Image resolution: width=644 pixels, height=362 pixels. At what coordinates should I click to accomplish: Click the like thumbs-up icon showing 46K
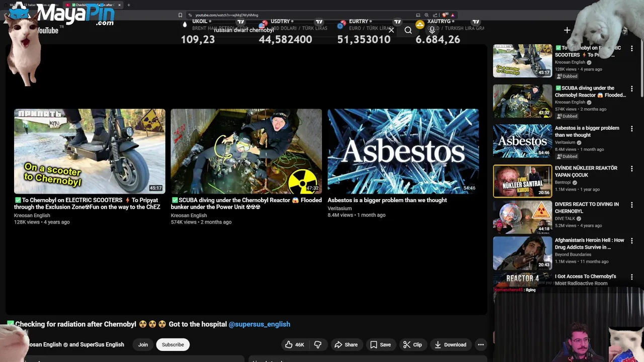coord(295,344)
